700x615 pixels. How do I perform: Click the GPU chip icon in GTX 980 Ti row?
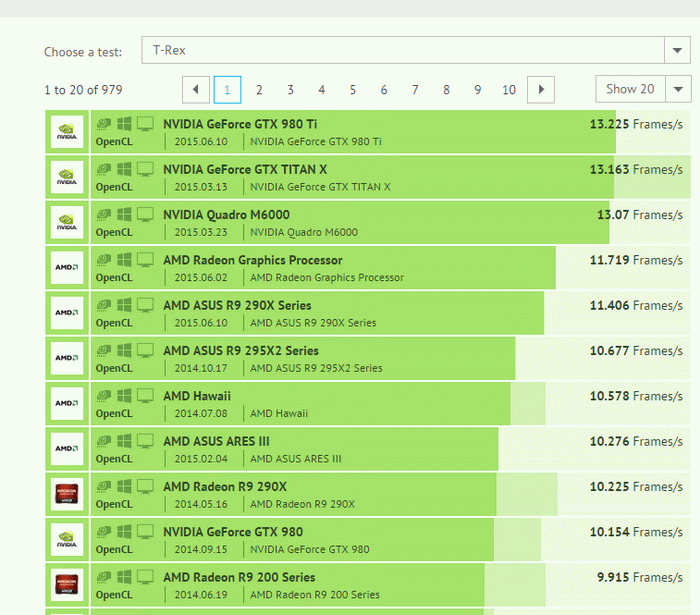[x=104, y=124]
